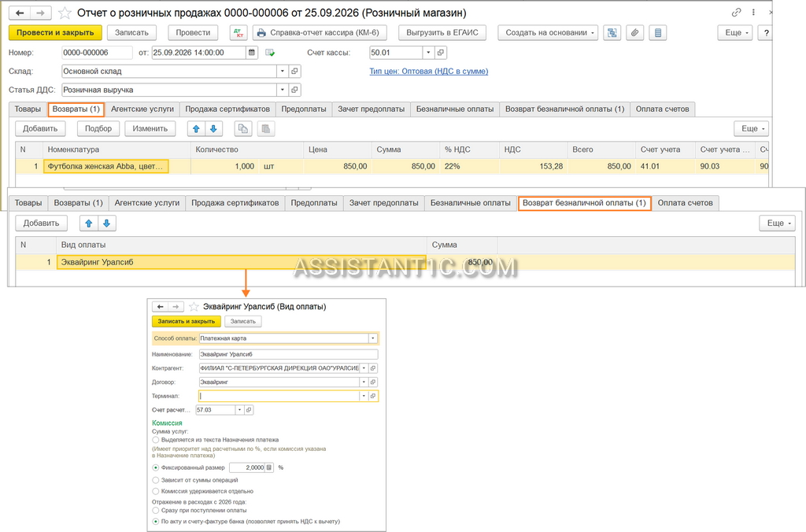Open the document structure icon in toolbar
The image size is (806, 532).
[x=612, y=32]
